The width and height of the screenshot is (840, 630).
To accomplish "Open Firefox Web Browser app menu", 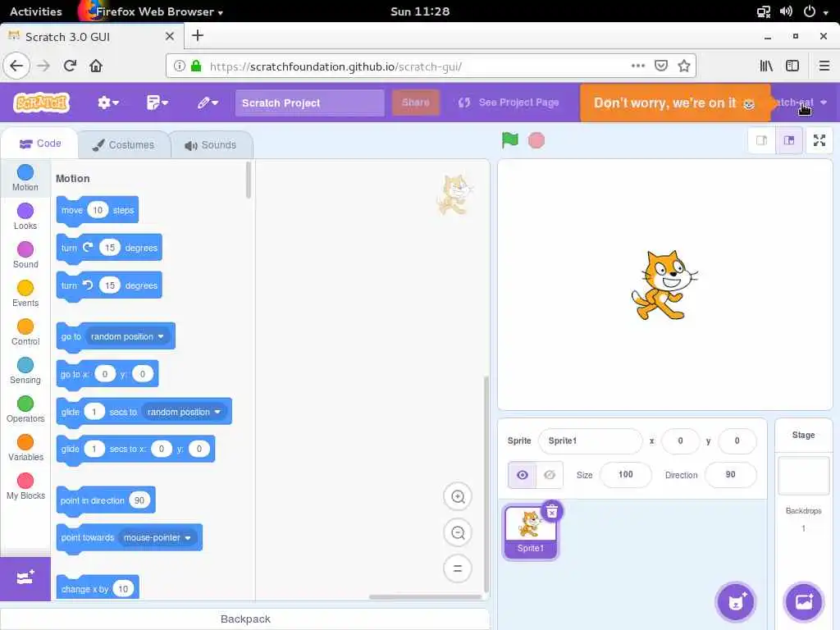I will click(x=151, y=11).
